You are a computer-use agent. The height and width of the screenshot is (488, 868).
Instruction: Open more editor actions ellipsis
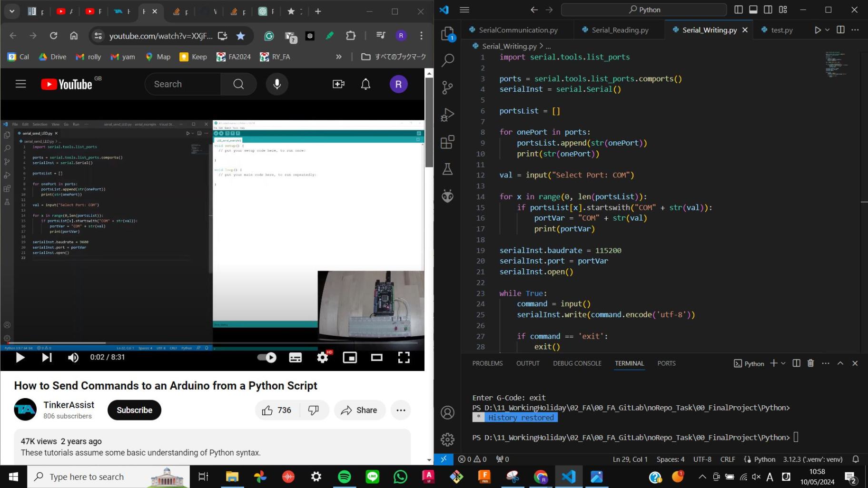(855, 29)
